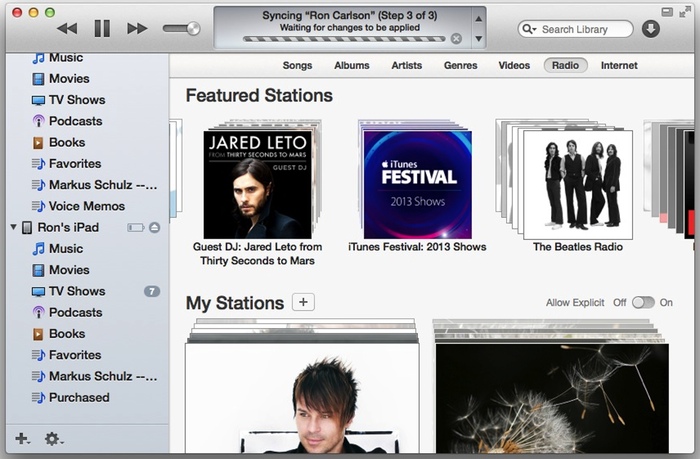700x459 pixels.
Task: Click the iPad battery indicator icon
Action: 136,228
